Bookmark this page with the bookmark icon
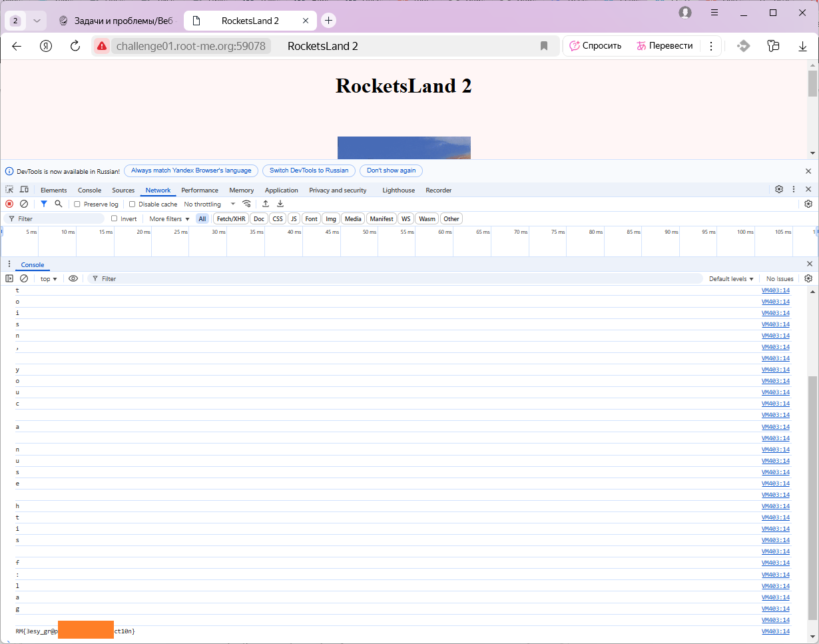Viewport: 819px width, 644px height. point(544,46)
